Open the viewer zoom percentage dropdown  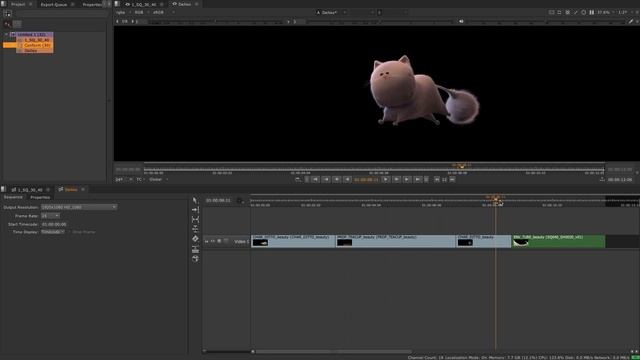click(x=606, y=13)
